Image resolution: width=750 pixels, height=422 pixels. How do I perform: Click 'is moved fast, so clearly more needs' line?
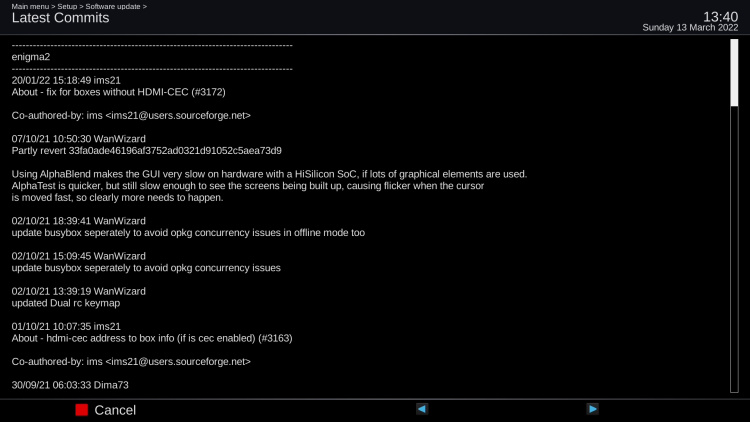117,198
